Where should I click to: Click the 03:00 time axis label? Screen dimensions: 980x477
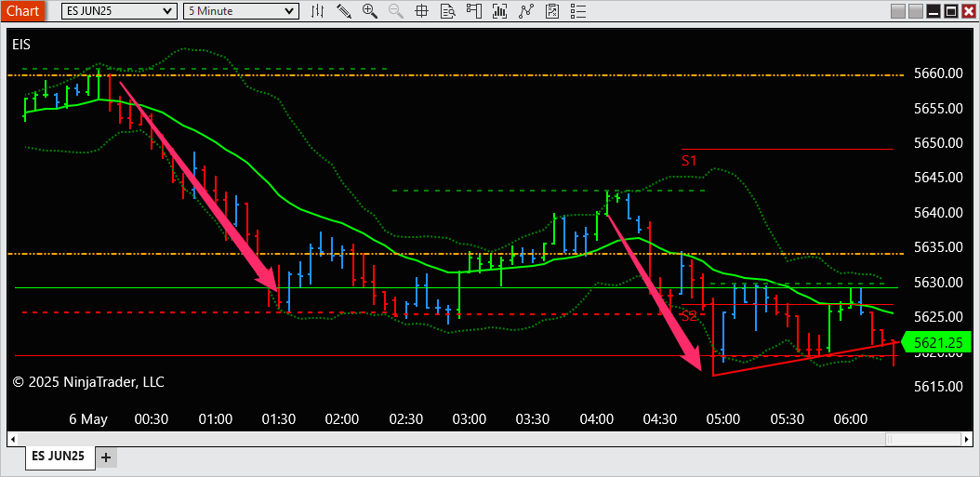click(470, 418)
